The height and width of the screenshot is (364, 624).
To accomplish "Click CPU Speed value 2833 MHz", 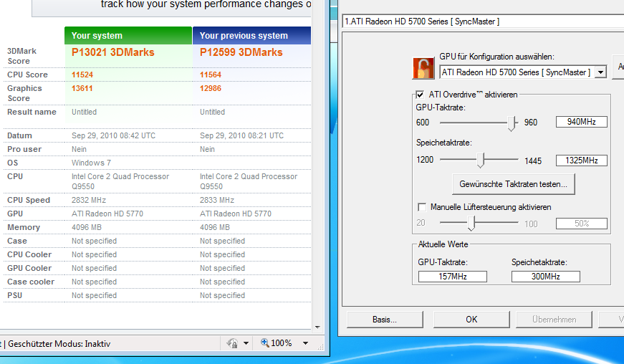I will tap(217, 200).
